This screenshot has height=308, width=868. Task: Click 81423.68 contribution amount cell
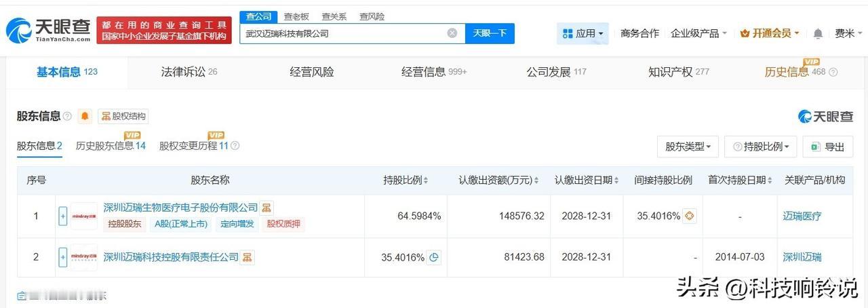pos(524,257)
